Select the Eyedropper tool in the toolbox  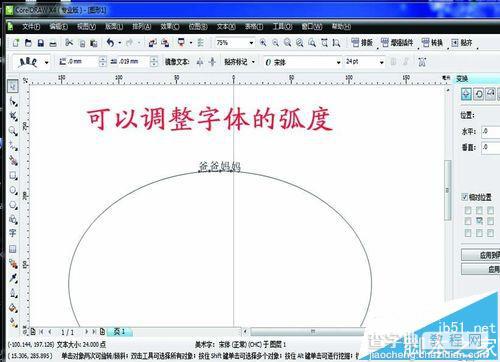tap(13, 278)
